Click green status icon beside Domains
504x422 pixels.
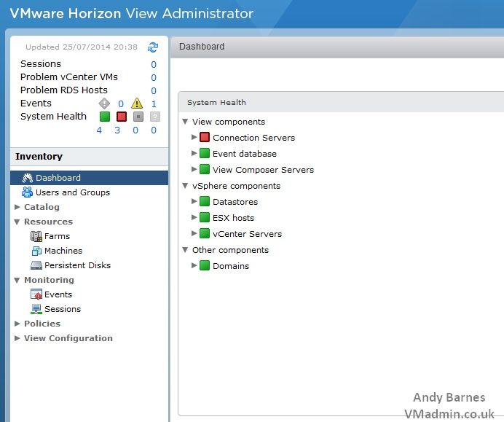point(205,266)
